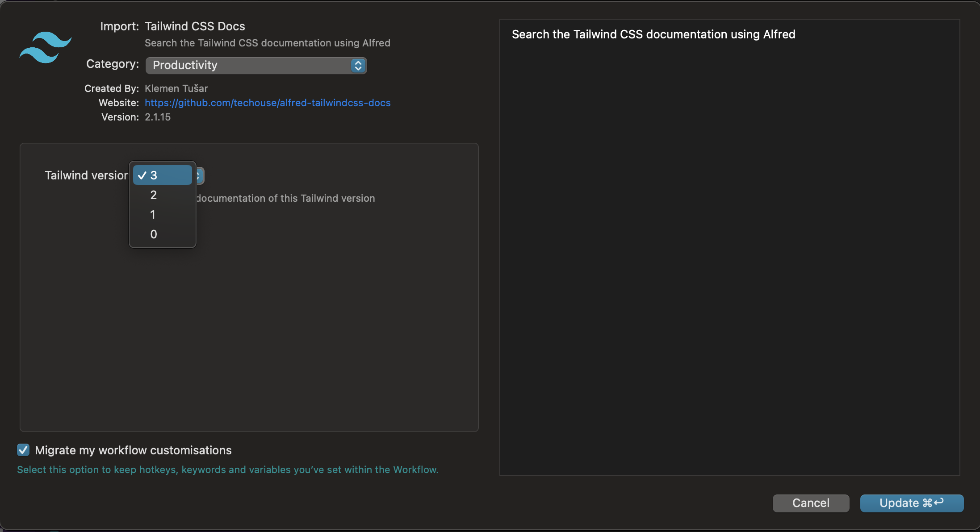Screen dimensions: 980x532
Task: Click the documentation of this Tailwind version description
Action: tap(286, 198)
